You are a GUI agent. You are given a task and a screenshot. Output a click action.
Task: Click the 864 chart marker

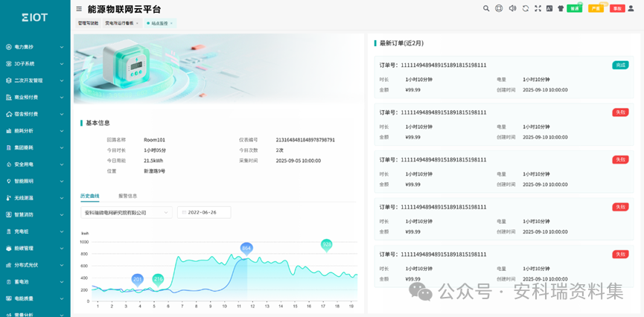[x=246, y=249]
